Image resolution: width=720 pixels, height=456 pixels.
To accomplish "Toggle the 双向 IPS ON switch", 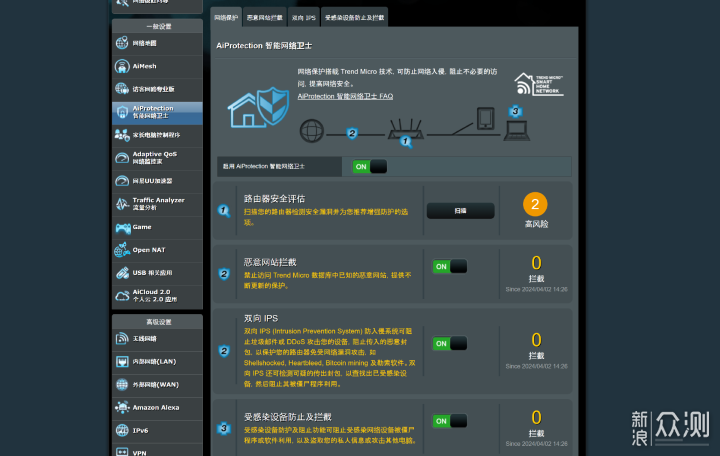I will pyautogui.click(x=450, y=343).
